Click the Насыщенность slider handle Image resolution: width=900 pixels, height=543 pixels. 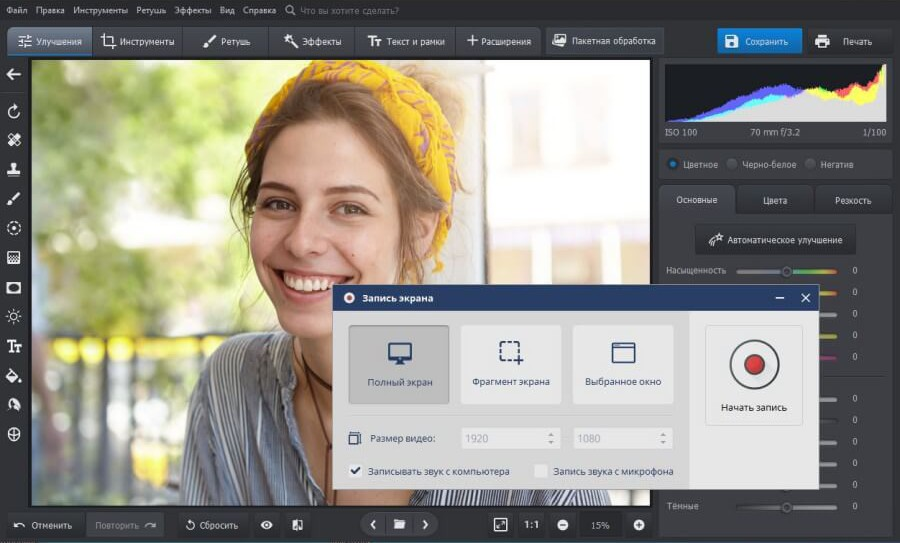coord(787,271)
